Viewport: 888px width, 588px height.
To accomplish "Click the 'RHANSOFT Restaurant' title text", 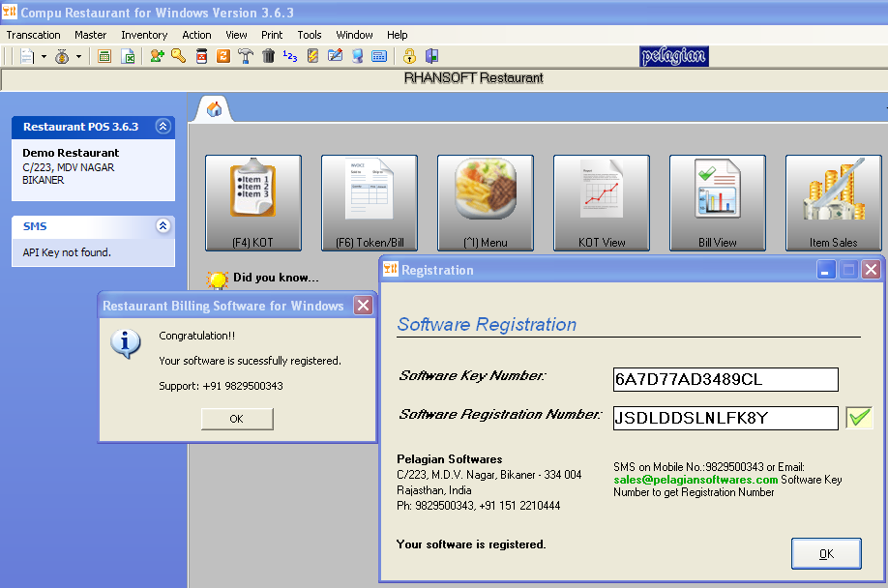I will point(473,78).
